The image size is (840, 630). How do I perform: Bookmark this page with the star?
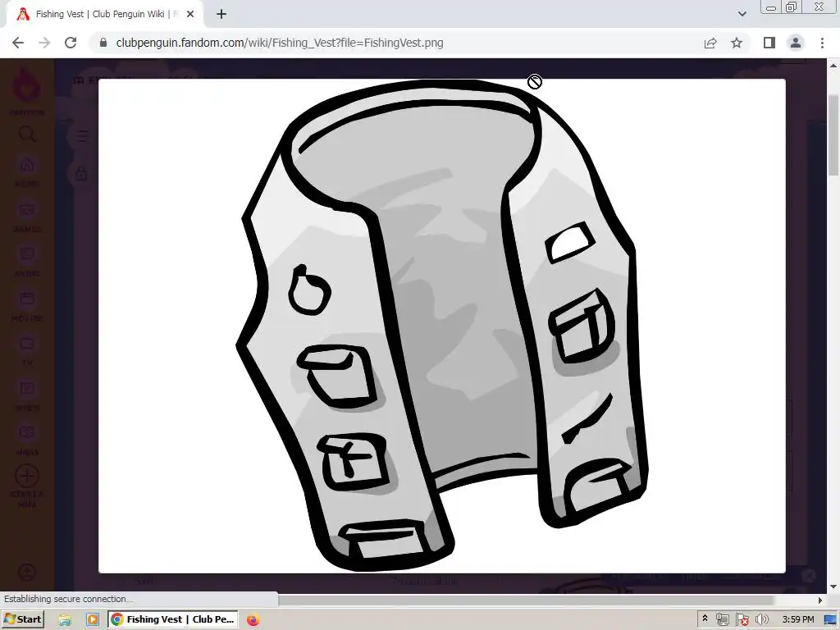[737, 43]
